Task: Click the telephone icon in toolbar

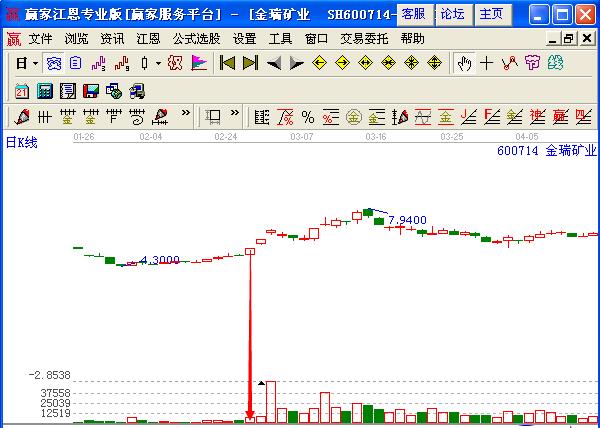Action: [x=54, y=63]
